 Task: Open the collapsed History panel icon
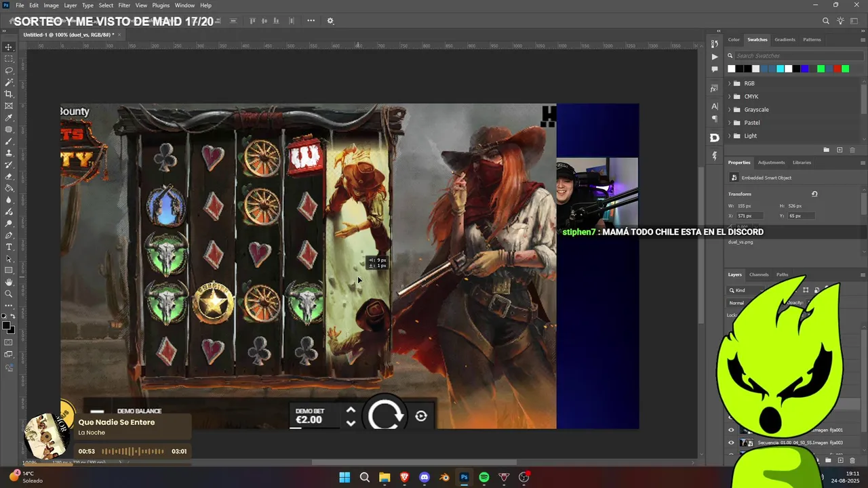[x=714, y=44]
